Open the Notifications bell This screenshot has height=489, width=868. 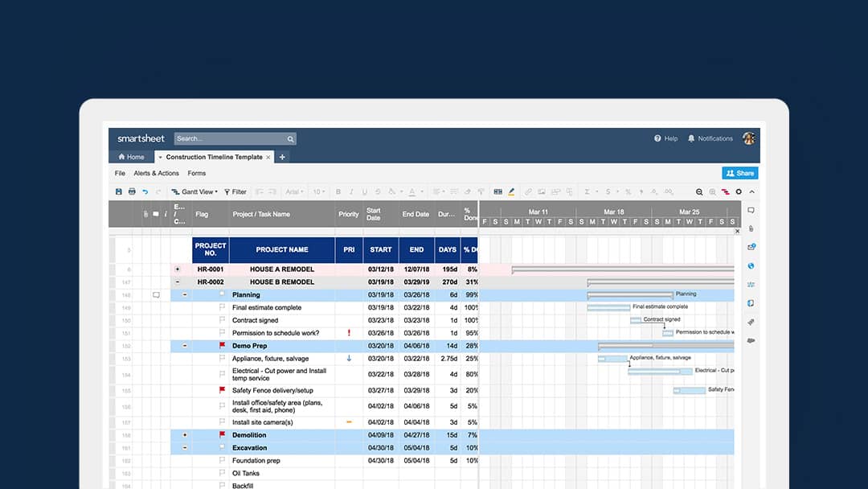point(691,138)
